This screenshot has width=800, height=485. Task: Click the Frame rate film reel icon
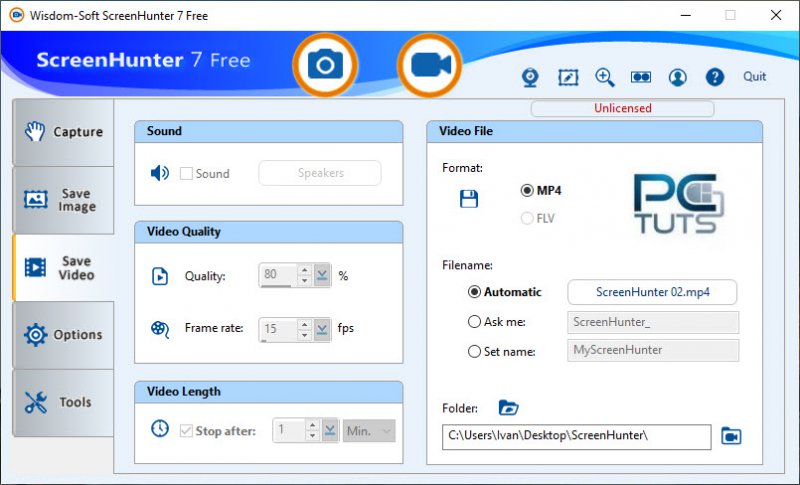pyautogui.click(x=160, y=329)
